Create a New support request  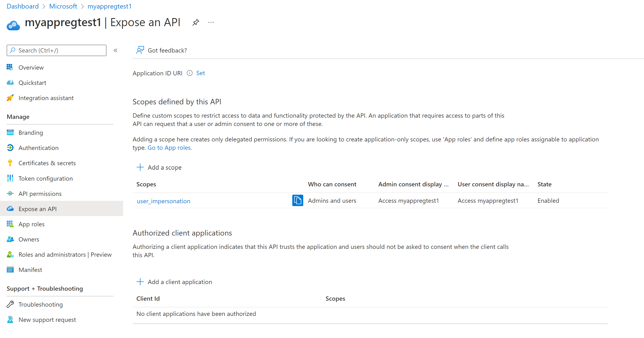tap(47, 320)
